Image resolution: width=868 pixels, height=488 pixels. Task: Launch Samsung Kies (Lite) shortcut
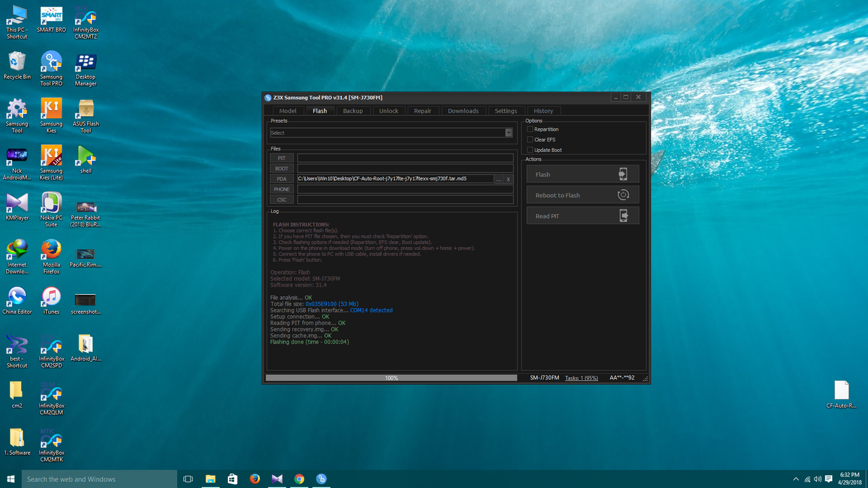pos(52,163)
